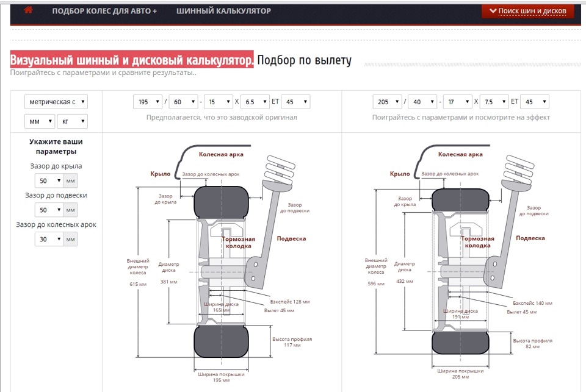This screenshot has width=586, height=392.
Task: Click the text Поиграйтесь с параметрами и посмотрите на эффект
Action: (461, 117)
